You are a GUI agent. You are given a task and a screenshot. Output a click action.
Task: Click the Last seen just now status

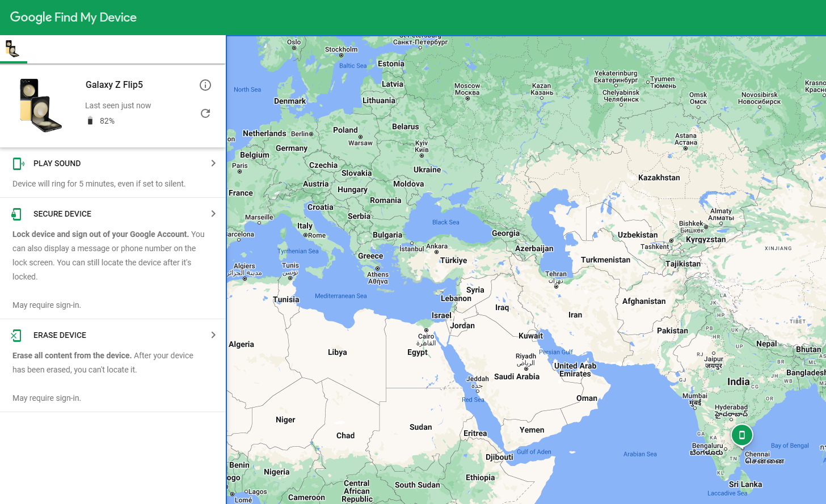click(118, 105)
